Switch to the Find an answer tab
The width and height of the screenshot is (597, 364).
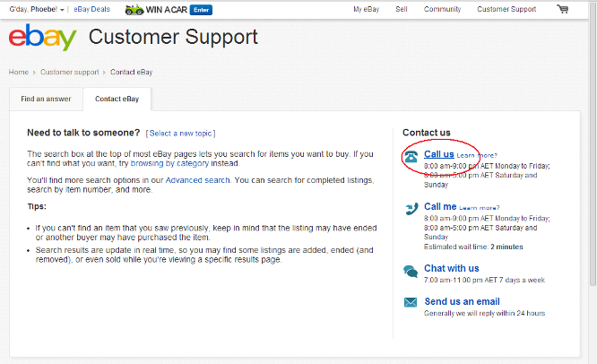[x=46, y=99]
